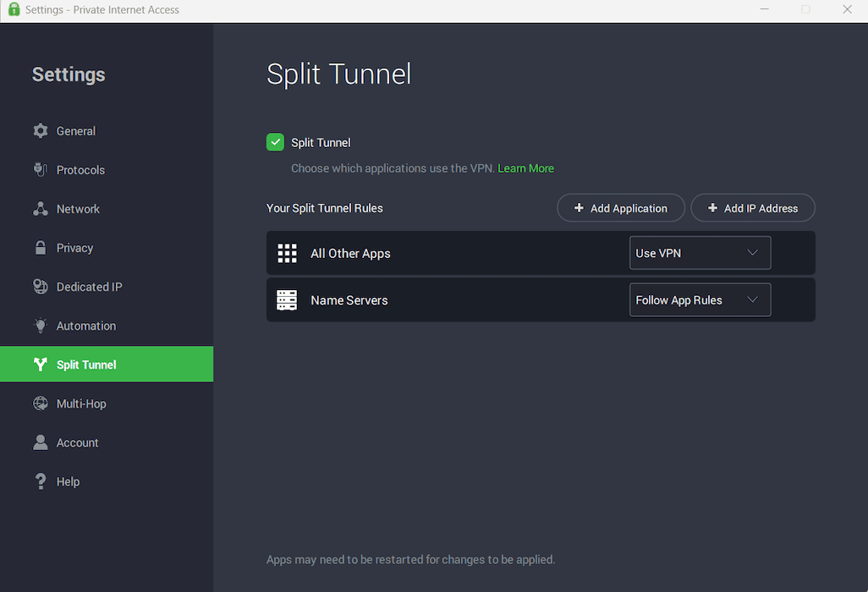Click the Privacy padlock icon

click(40, 247)
